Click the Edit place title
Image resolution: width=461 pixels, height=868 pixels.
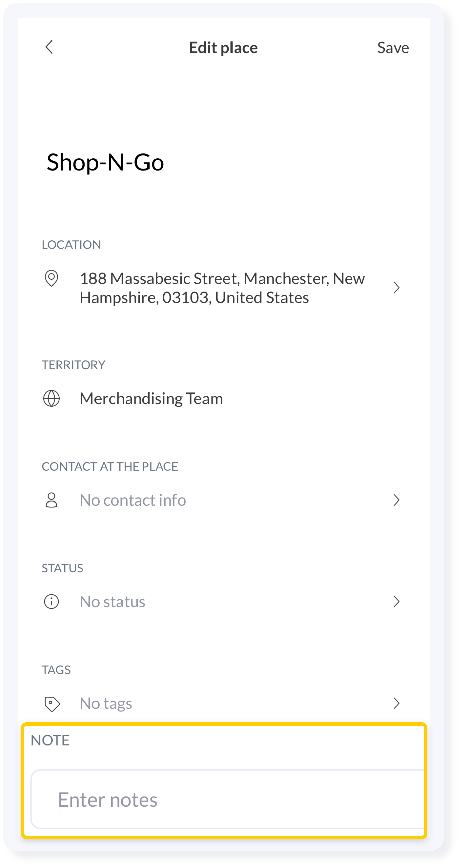[223, 47]
